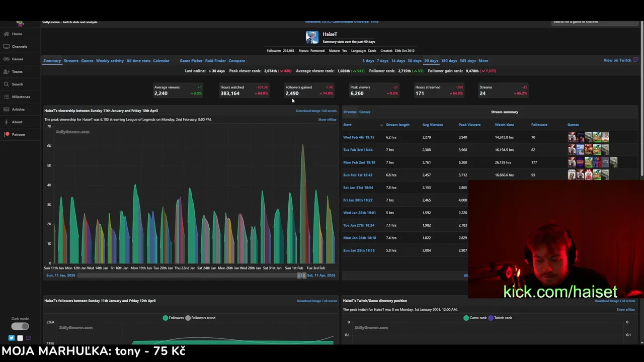Select the 30 days range
This screenshot has height=362, width=644.
click(x=415, y=61)
